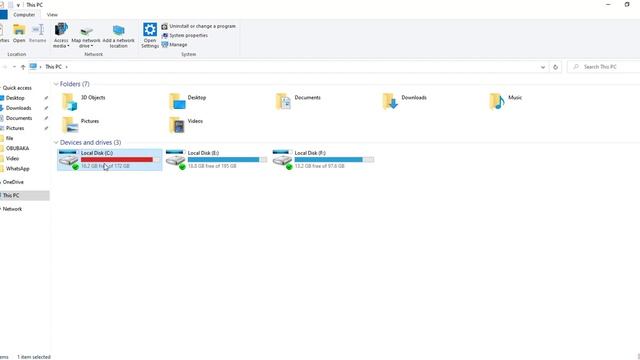
Task: Click This PC computer icon in address bar
Action: pyautogui.click(x=33, y=67)
